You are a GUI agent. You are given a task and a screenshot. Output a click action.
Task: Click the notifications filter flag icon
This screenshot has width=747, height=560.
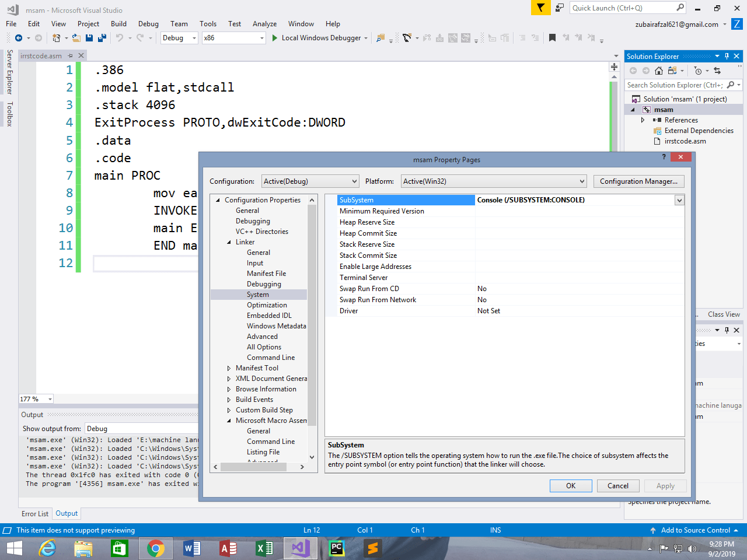(x=540, y=8)
